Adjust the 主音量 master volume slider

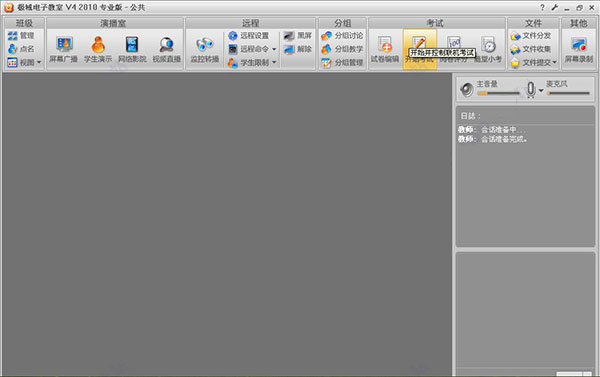point(498,93)
